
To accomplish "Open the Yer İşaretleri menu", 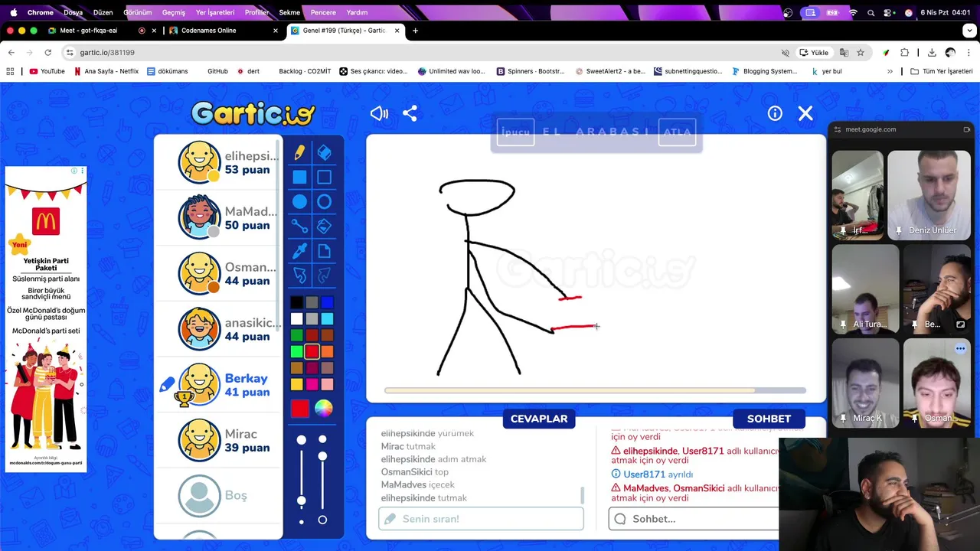I will coord(215,12).
